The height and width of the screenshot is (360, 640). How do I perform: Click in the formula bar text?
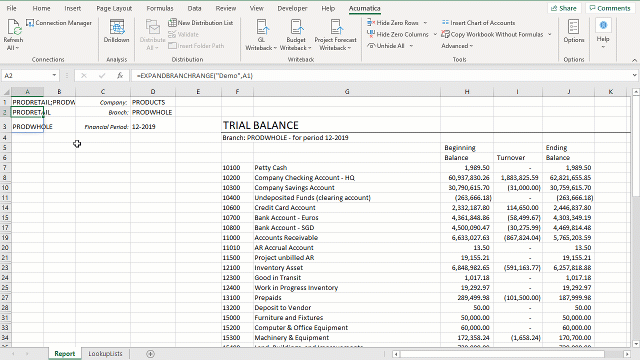tap(195, 76)
